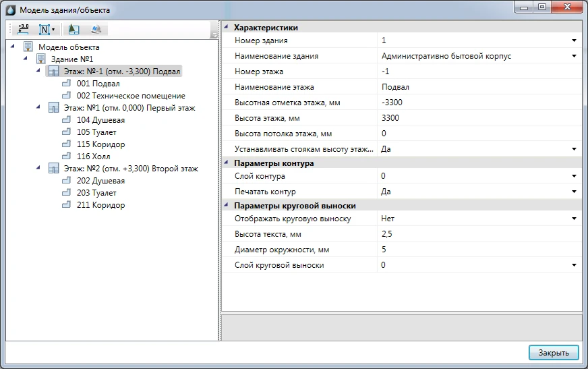This screenshot has height=369, width=588.
Task: Open the Отображать круговую выноску dropdown
Action: tap(574, 219)
